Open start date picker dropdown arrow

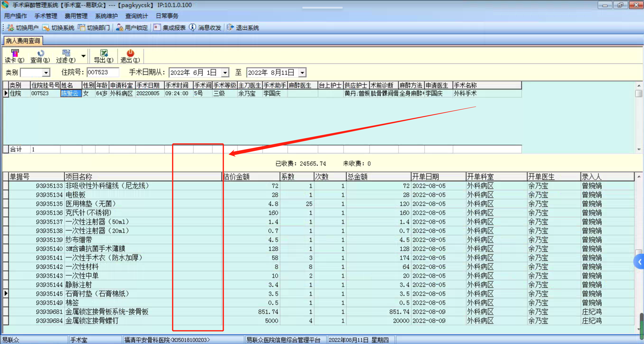pyautogui.click(x=225, y=73)
